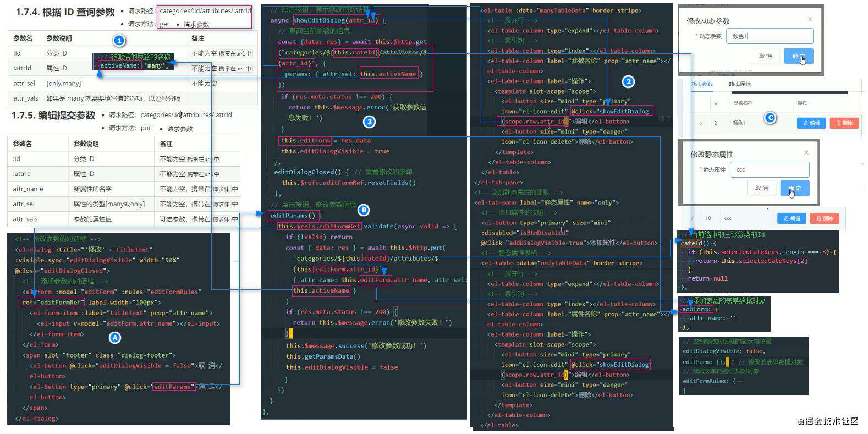Click 删除 button in 颜色1 row

coord(844,123)
